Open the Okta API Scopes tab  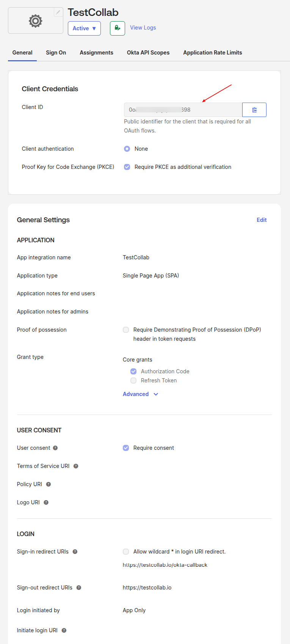tap(148, 53)
